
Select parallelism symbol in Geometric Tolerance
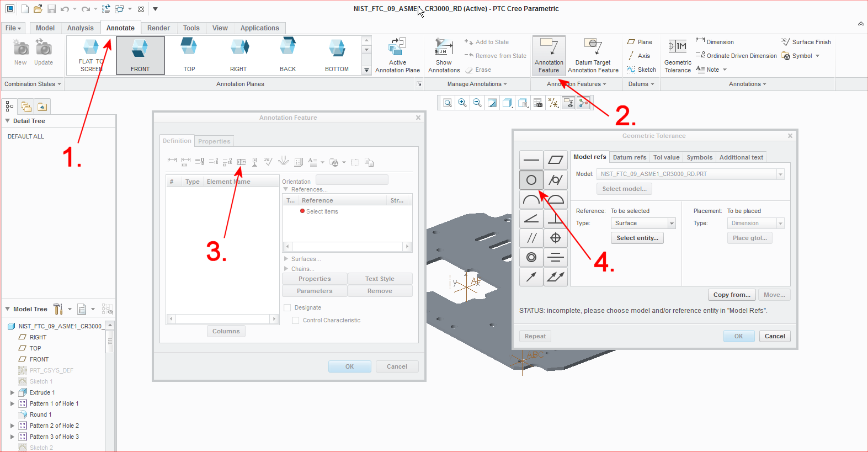[x=531, y=238]
